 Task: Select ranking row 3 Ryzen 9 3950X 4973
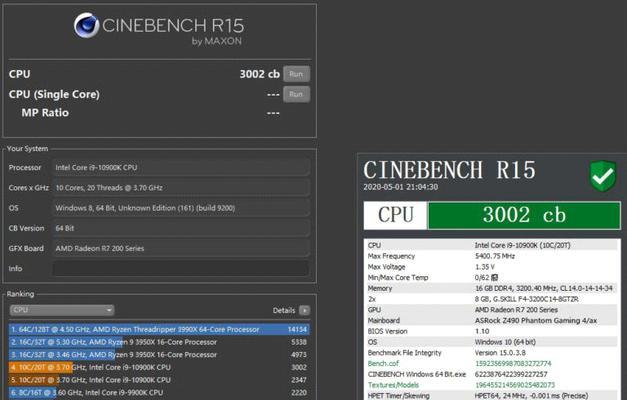(159, 354)
